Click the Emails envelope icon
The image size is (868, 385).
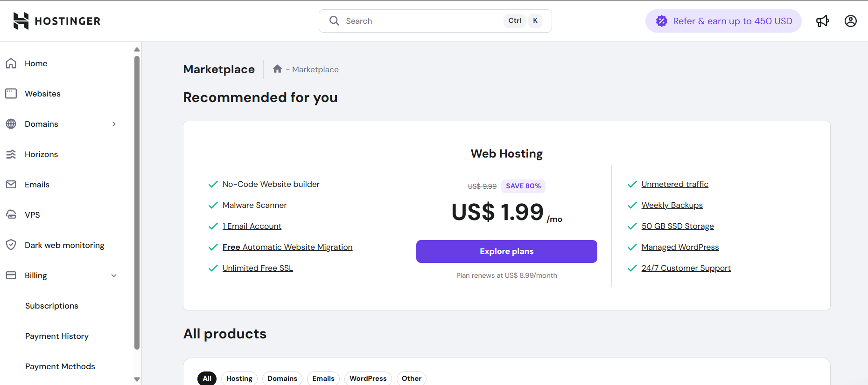[11, 185]
